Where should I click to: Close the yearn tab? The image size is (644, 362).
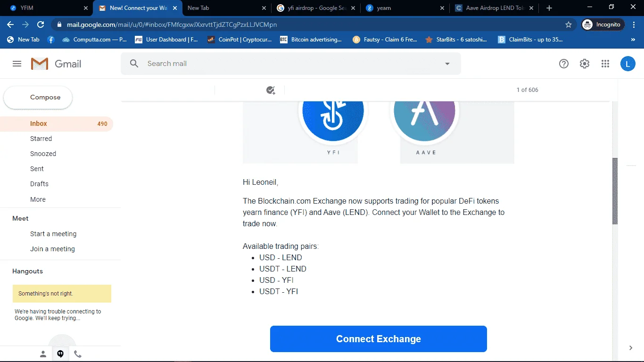coord(442,8)
